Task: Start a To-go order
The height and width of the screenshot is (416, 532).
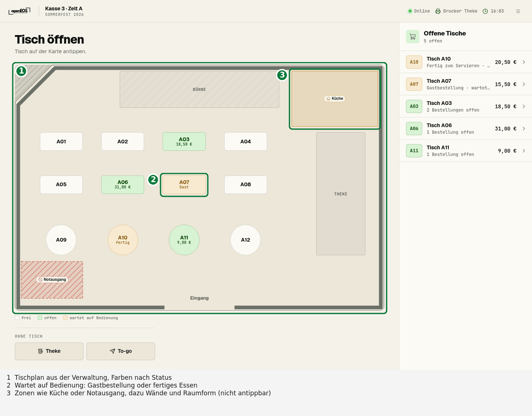Action: [x=121, y=351]
